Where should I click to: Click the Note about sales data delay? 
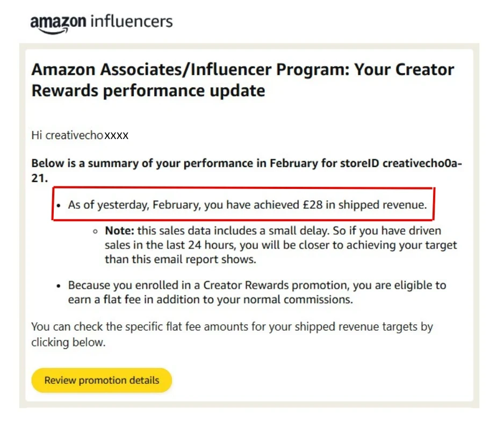269,243
